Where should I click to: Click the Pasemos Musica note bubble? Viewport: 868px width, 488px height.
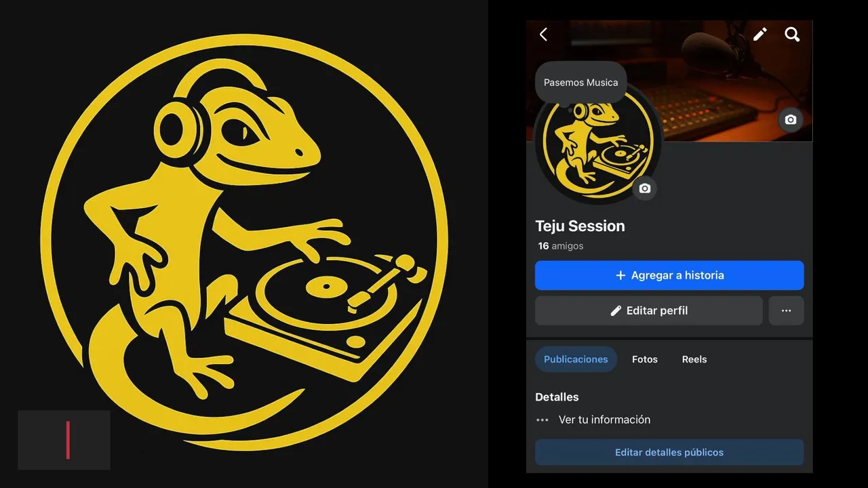click(581, 82)
